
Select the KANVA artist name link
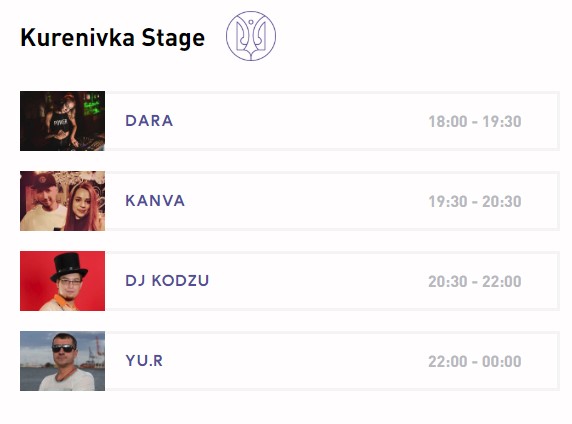click(155, 201)
